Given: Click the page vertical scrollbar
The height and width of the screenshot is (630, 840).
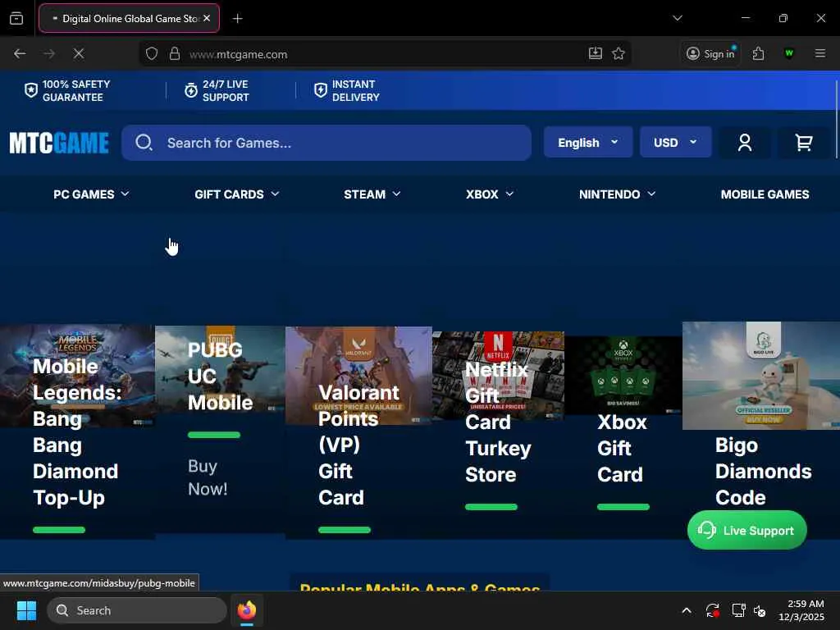Looking at the screenshot, I should [x=836, y=119].
